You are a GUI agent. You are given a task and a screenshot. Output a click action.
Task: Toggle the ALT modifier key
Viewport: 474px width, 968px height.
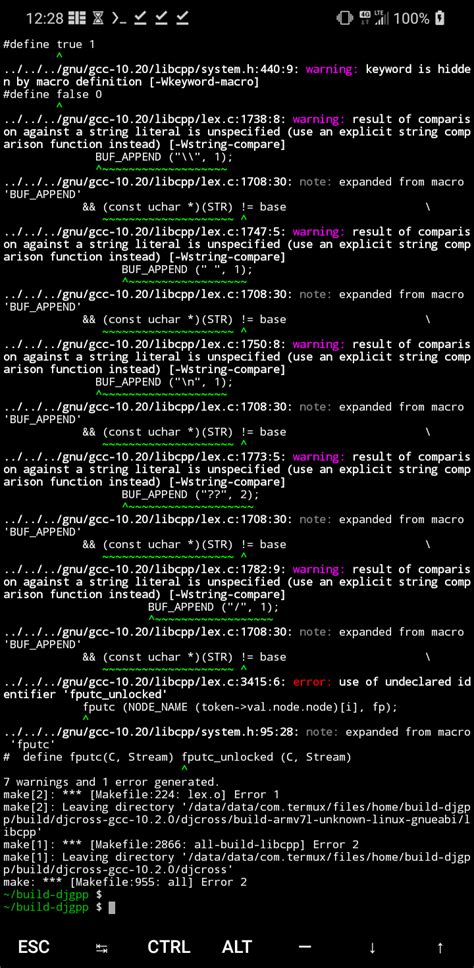[237, 947]
